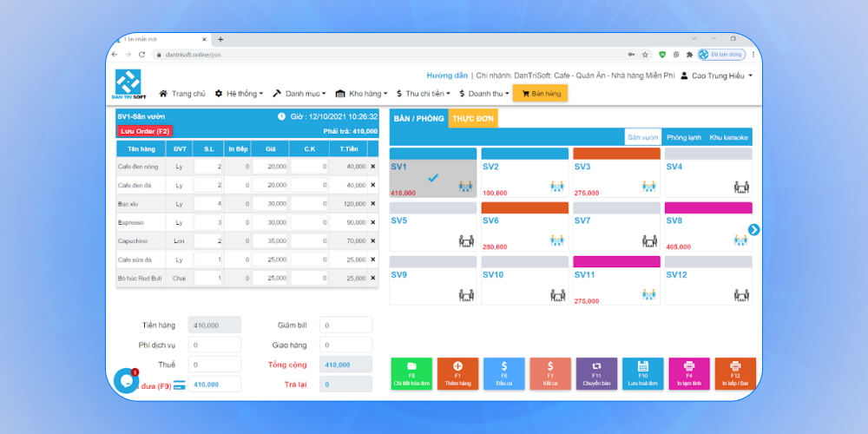Bookmark this page with the star icon

645,54
